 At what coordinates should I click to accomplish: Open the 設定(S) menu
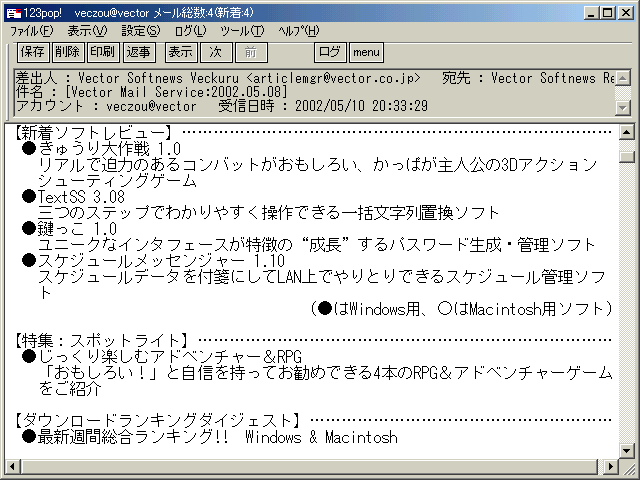click(141, 31)
